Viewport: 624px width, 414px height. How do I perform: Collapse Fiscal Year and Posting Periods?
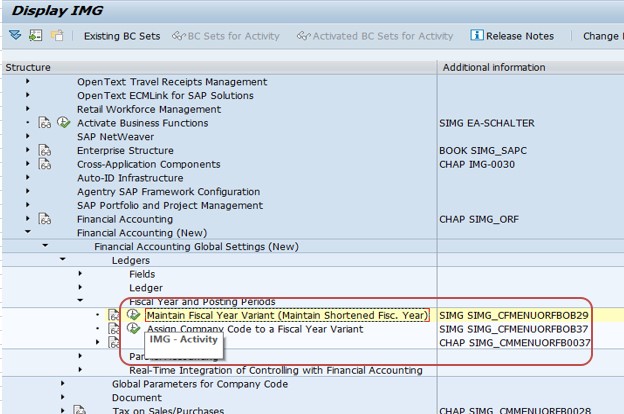(x=80, y=300)
